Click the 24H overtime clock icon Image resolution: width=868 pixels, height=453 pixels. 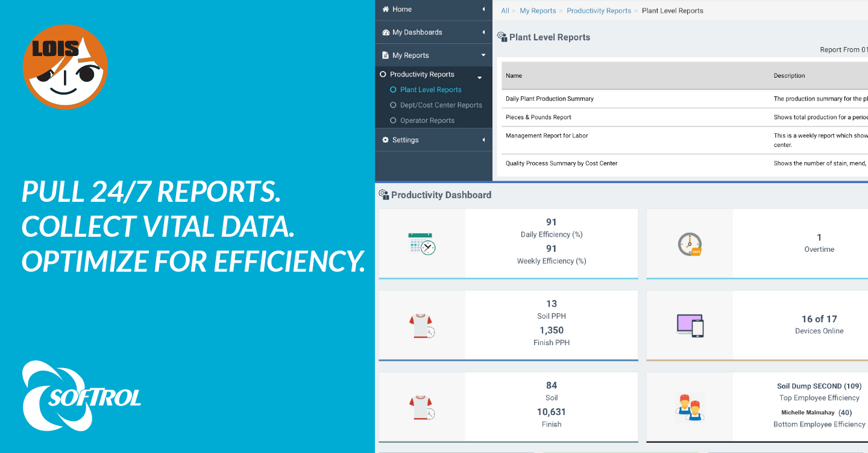[x=690, y=244]
